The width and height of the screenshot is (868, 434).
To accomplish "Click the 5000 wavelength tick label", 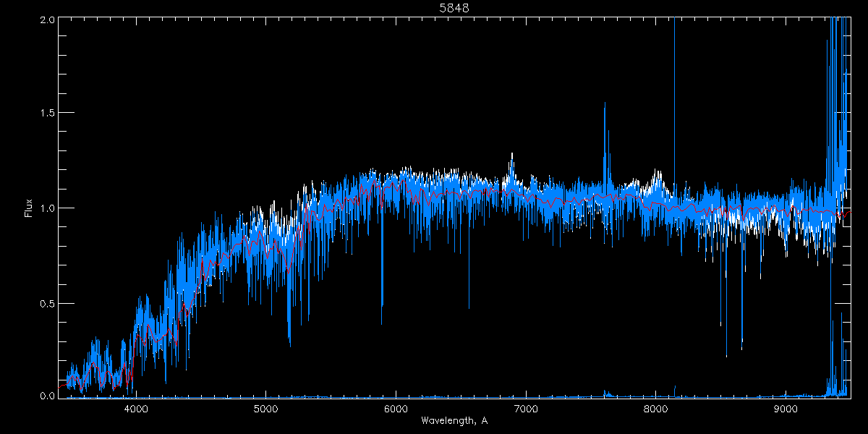I will coord(265,409).
